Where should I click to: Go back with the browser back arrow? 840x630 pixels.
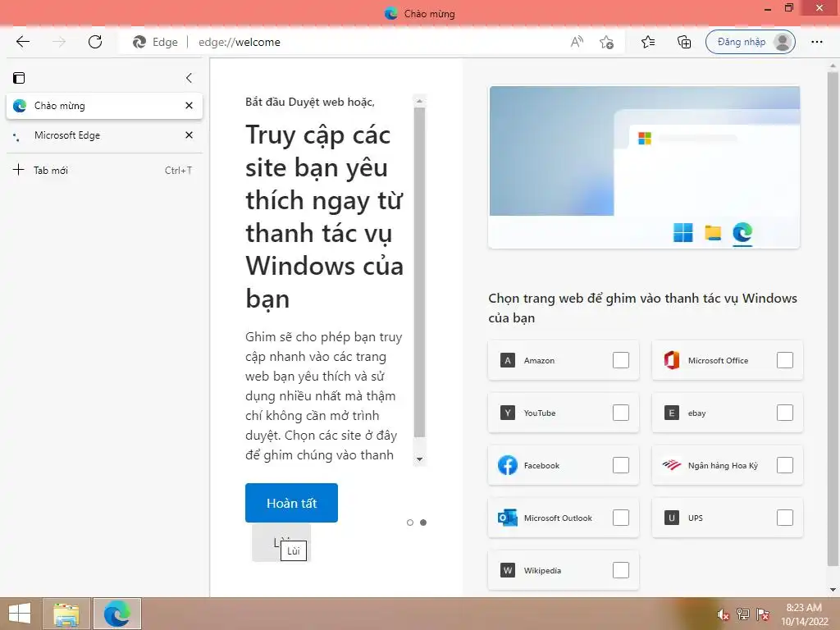tap(23, 42)
